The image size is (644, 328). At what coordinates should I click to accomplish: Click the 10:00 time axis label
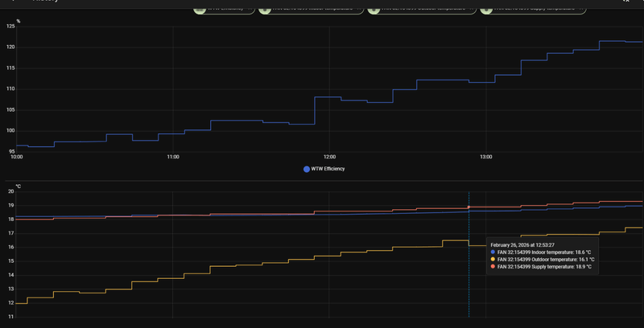[x=16, y=157]
